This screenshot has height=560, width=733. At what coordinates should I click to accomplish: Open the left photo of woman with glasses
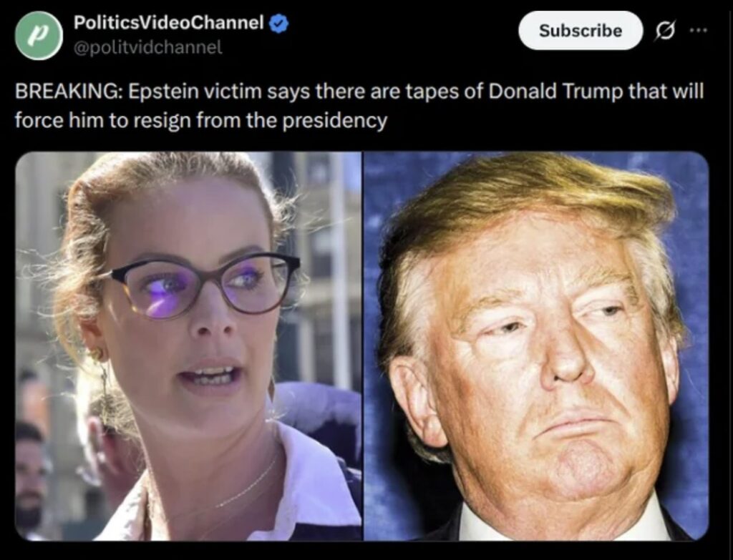coord(189,346)
